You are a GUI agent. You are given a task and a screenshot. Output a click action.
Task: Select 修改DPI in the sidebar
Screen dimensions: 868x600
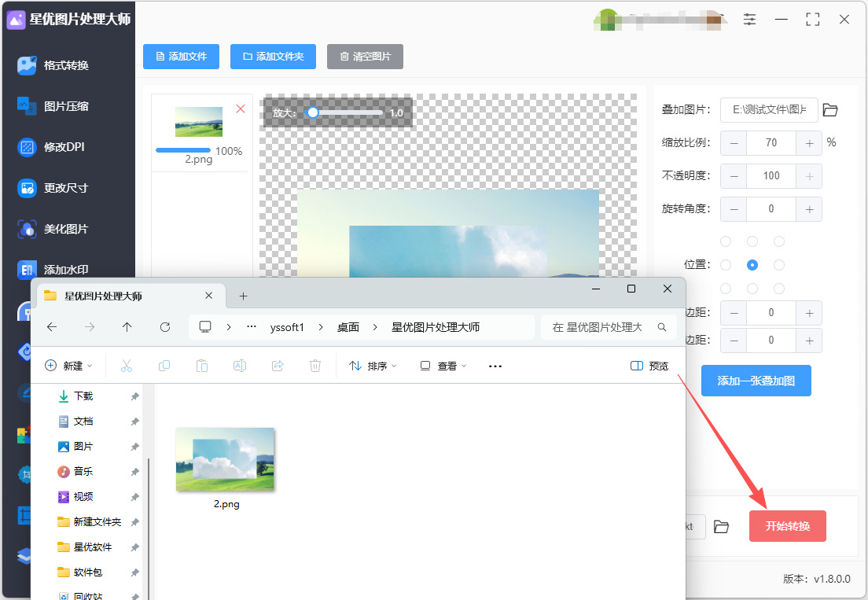[51, 147]
